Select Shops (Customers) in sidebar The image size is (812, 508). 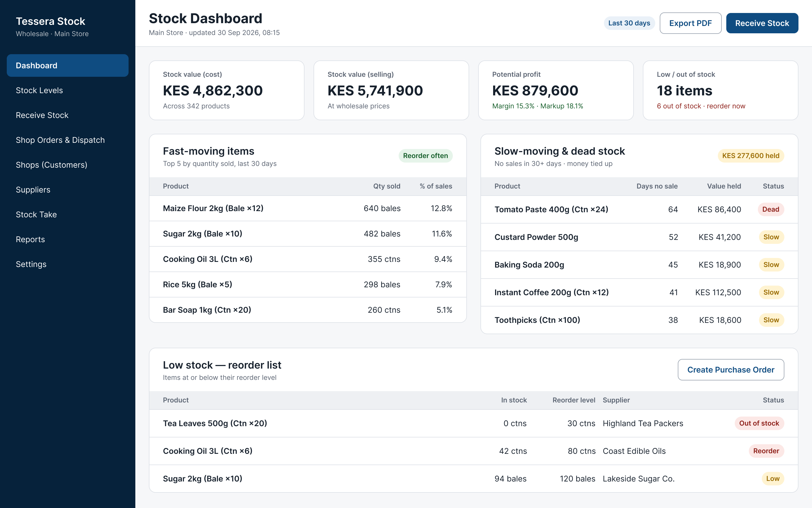(67, 165)
